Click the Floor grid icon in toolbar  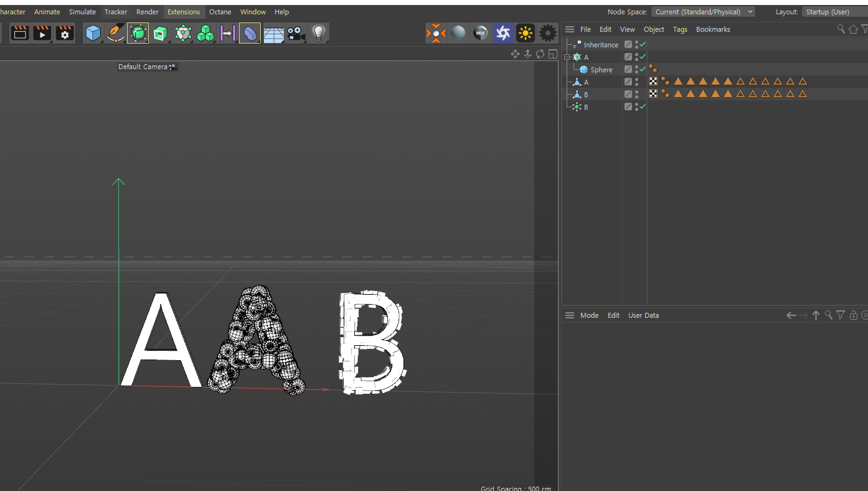(x=273, y=34)
